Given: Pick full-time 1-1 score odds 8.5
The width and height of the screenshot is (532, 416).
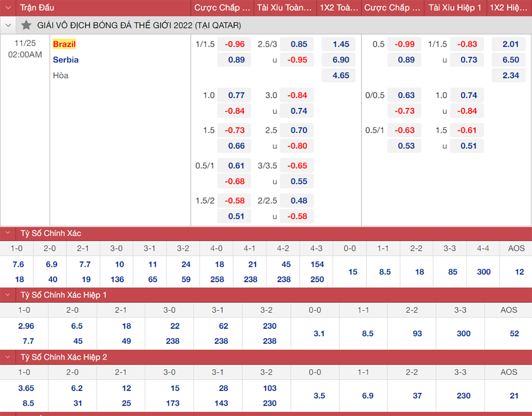Looking at the screenshot, I should pos(385,272).
